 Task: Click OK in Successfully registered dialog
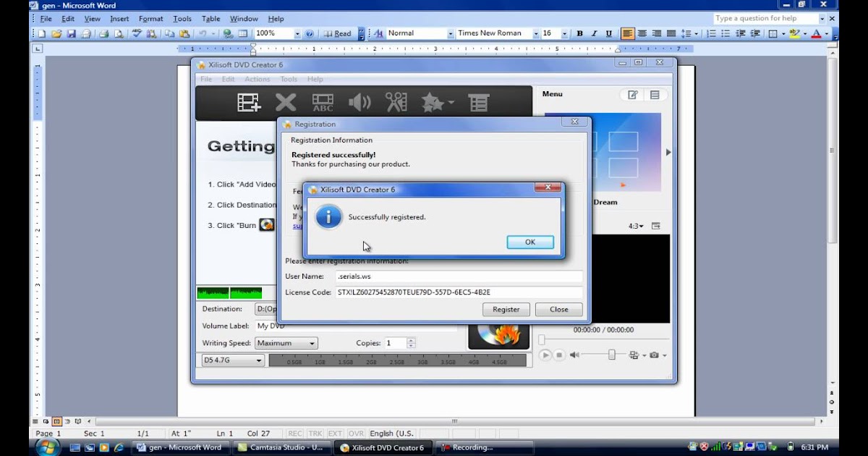click(530, 242)
